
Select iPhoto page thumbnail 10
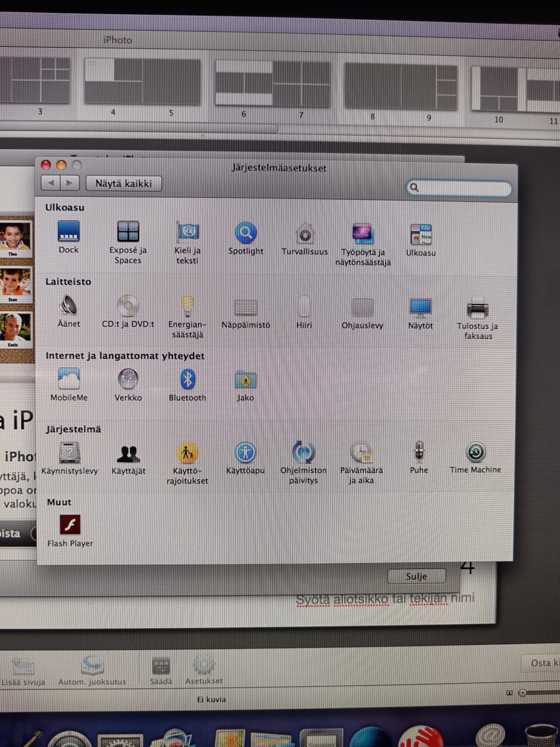(498, 89)
